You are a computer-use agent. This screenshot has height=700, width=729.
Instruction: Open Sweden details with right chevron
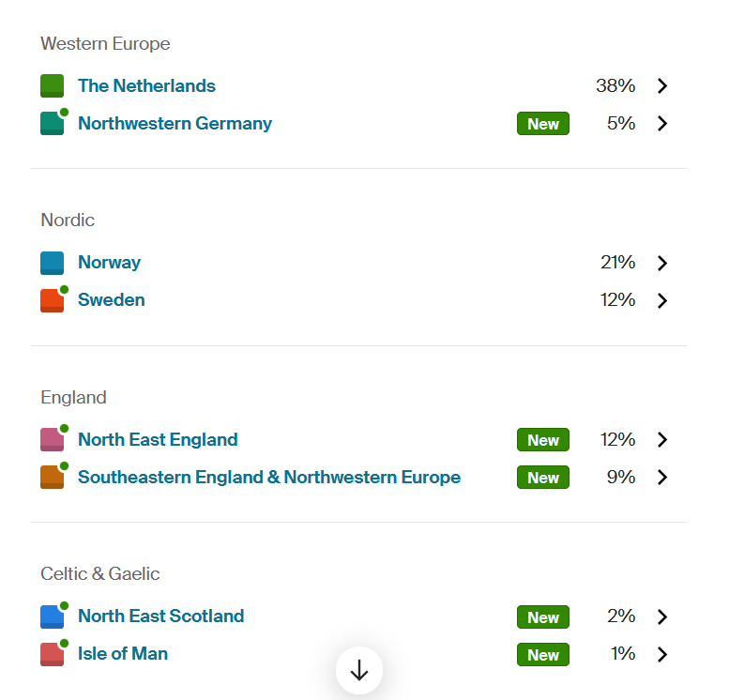point(662,300)
